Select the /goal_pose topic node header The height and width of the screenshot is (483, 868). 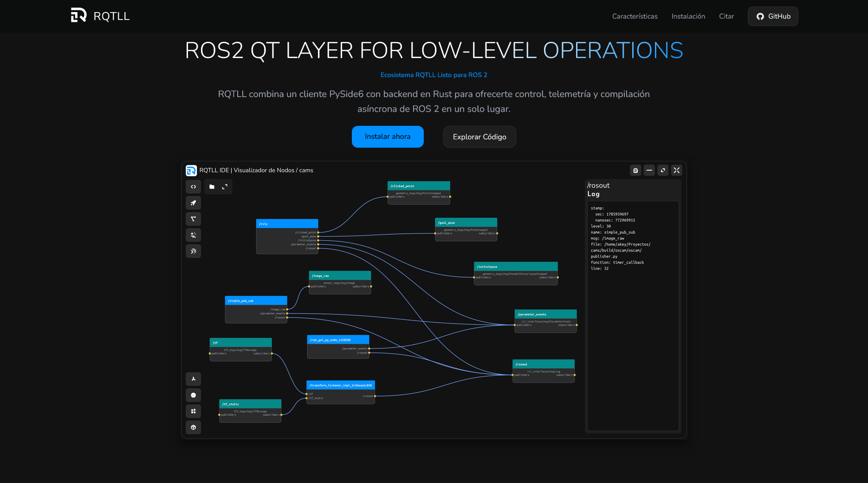pyautogui.click(x=466, y=222)
